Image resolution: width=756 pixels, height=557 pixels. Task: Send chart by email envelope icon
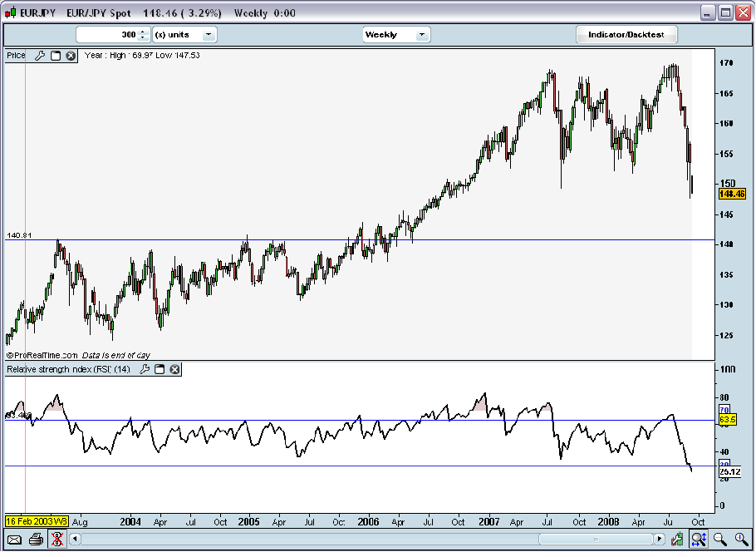click(x=14, y=540)
